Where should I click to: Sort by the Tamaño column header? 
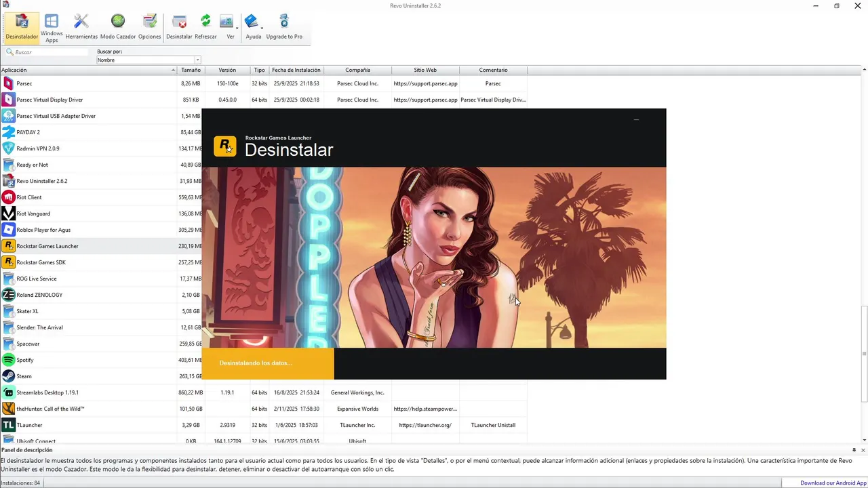pos(191,70)
